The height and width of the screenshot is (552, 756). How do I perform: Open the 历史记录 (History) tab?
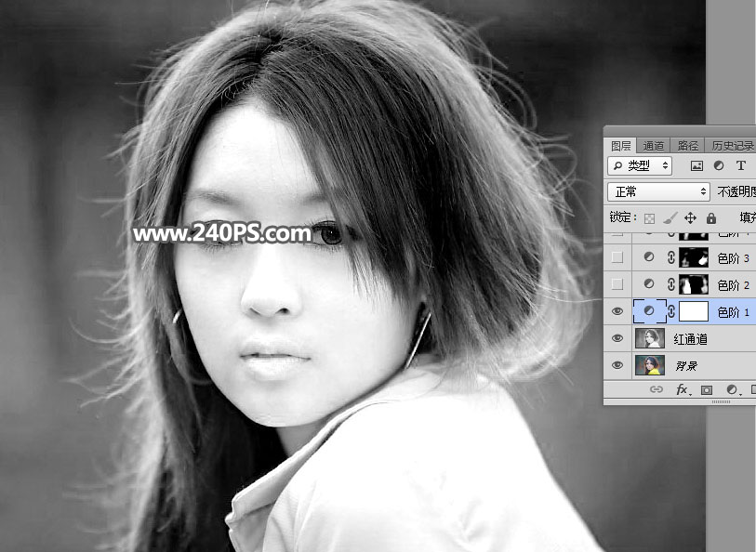pyautogui.click(x=732, y=146)
